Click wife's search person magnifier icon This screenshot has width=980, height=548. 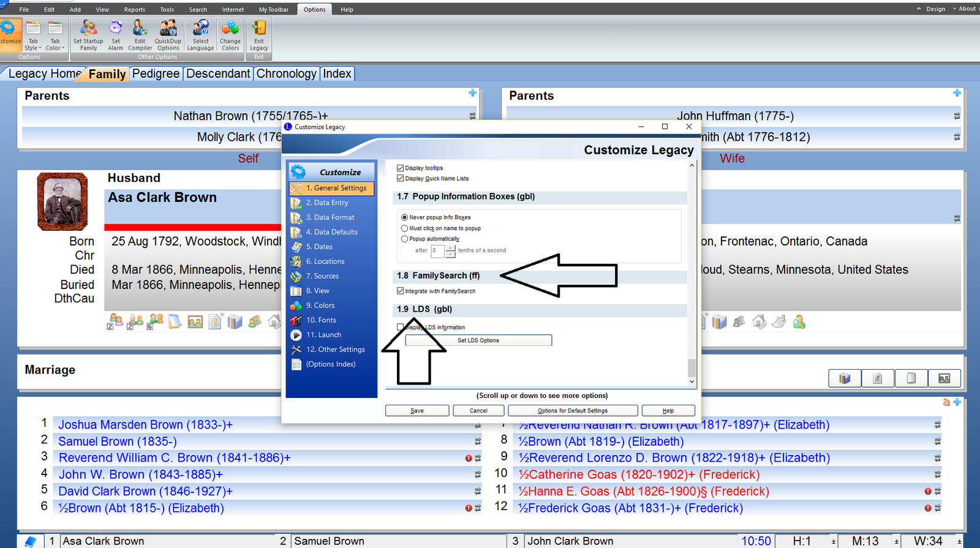pyautogui.click(x=799, y=321)
